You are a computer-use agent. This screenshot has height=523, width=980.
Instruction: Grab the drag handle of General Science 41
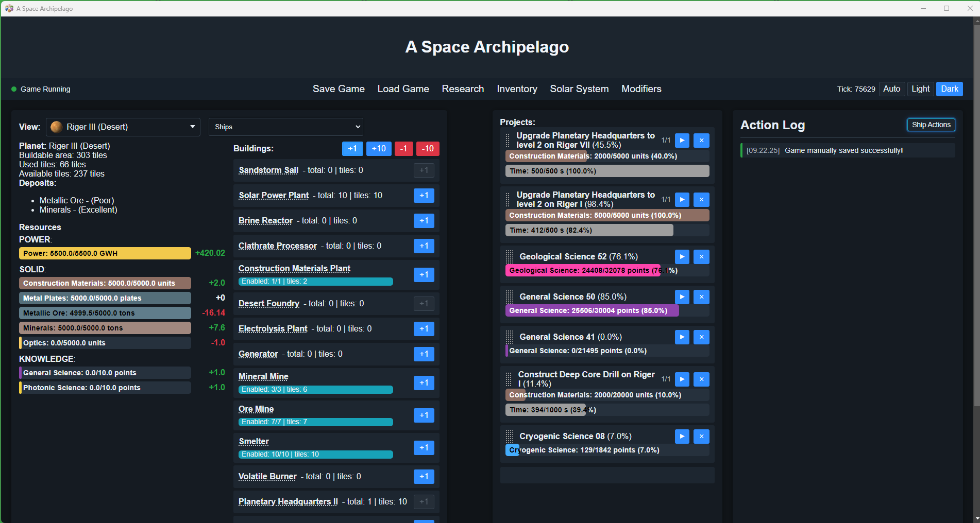[x=510, y=337]
